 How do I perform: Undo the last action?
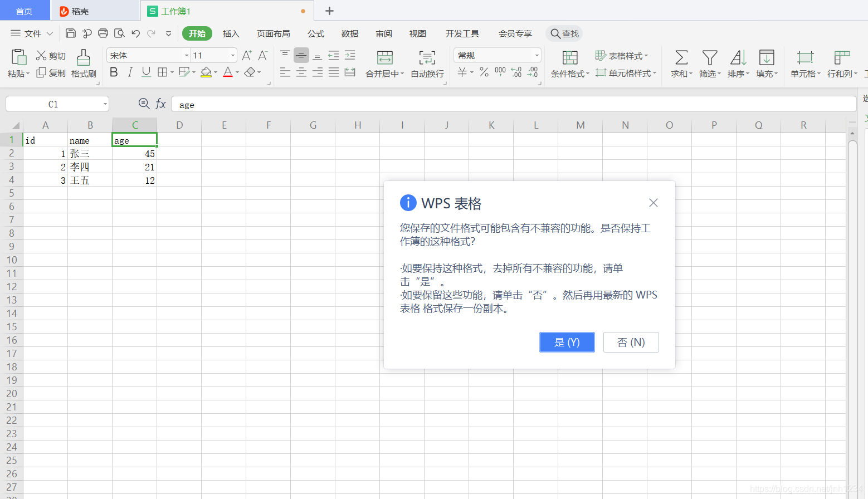pyautogui.click(x=135, y=33)
